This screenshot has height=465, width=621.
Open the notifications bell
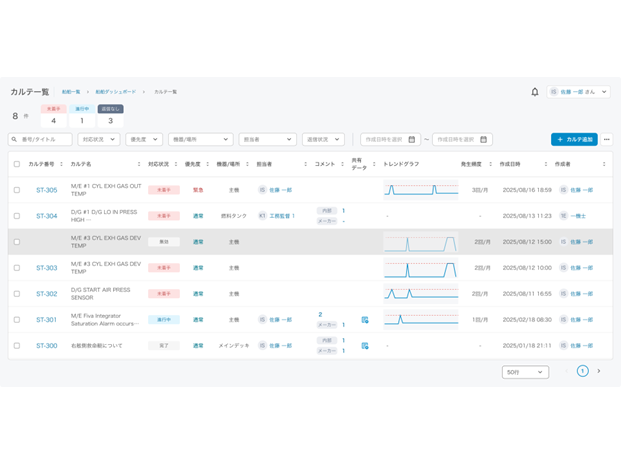coord(535,92)
